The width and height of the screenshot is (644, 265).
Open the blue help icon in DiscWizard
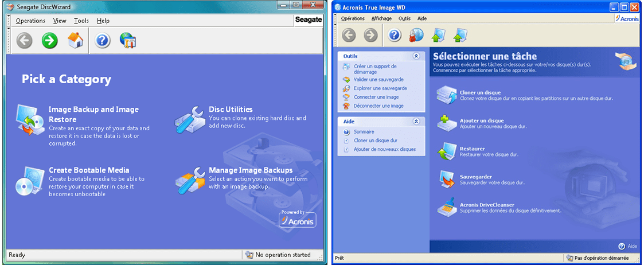click(103, 40)
